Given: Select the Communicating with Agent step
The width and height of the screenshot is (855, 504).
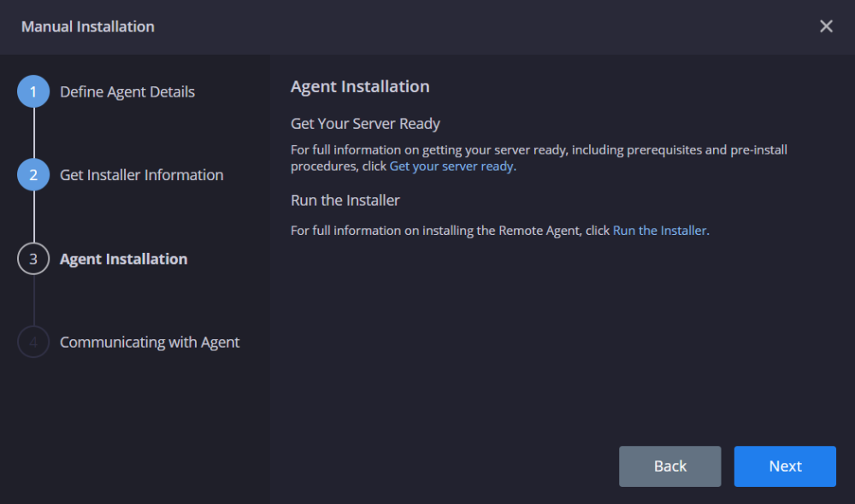Looking at the screenshot, I should (x=150, y=341).
